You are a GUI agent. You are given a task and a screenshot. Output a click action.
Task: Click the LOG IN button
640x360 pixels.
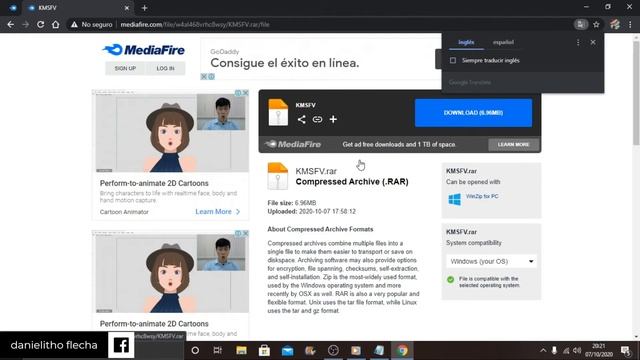[x=165, y=68]
